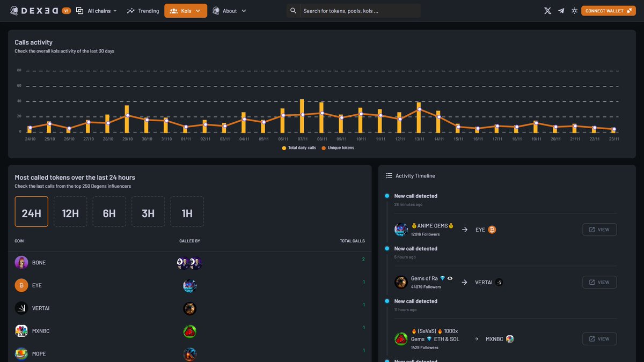
Task: Open Gems of Ra avatar in timeline
Action: coord(401,282)
